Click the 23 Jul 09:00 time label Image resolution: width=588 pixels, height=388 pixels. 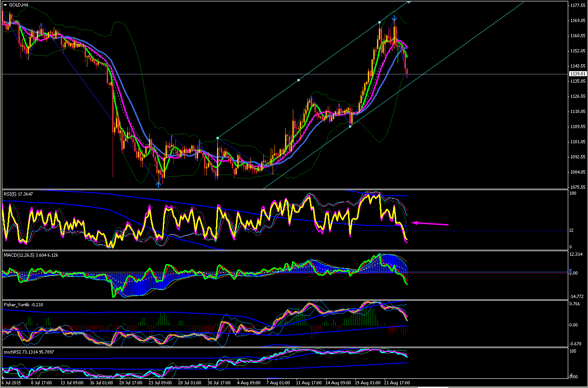160,382
